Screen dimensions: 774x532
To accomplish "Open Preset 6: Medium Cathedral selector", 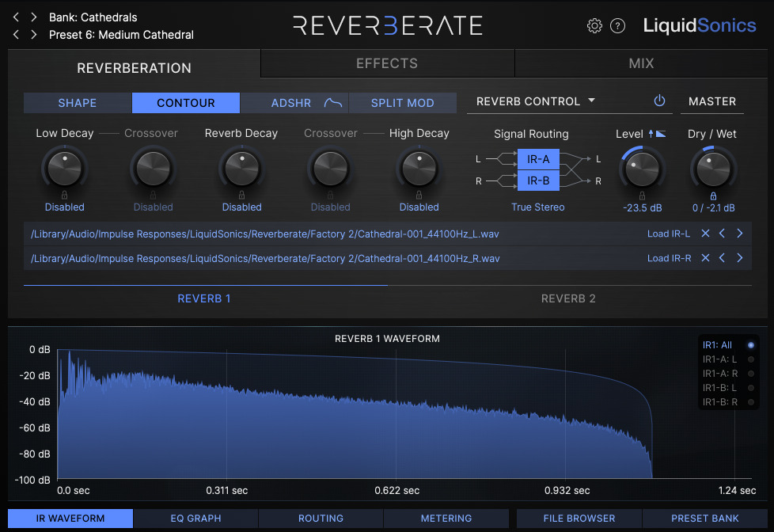I will click(x=121, y=35).
